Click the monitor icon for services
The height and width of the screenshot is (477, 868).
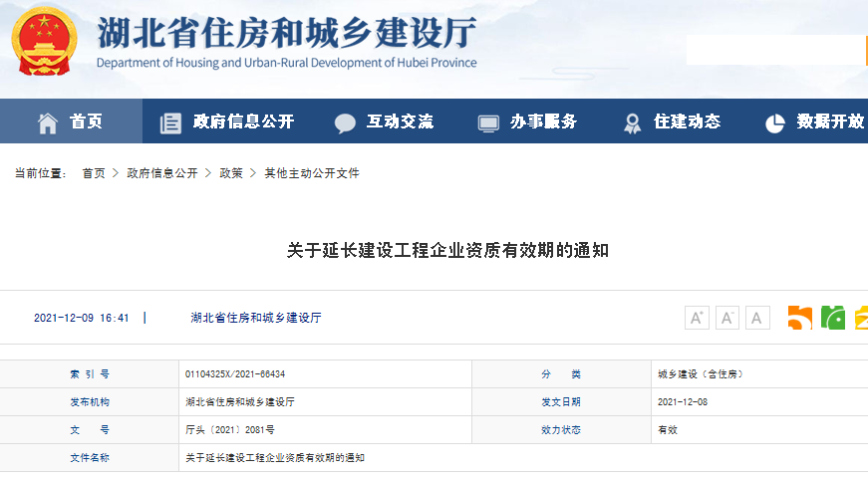[x=487, y=122]
